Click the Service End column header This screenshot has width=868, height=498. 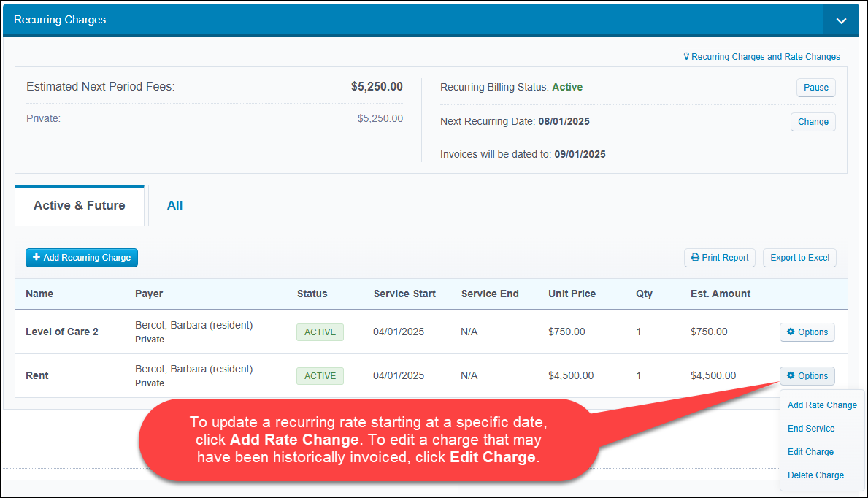point(490,294)
